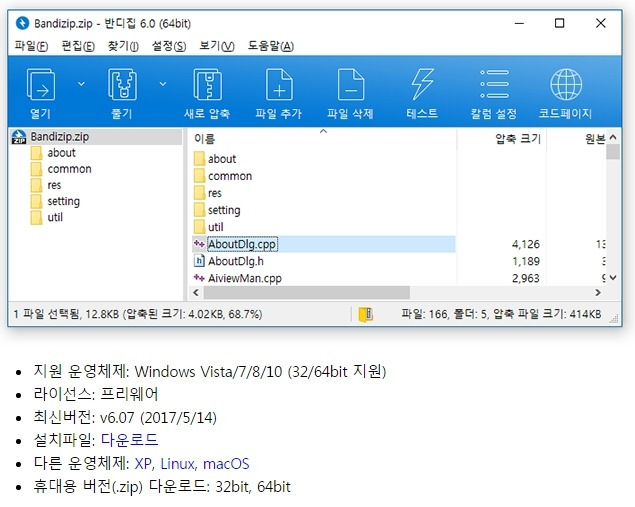Maximize the Bandizip window
Screen dimensions: 635x507
point(559,23)
